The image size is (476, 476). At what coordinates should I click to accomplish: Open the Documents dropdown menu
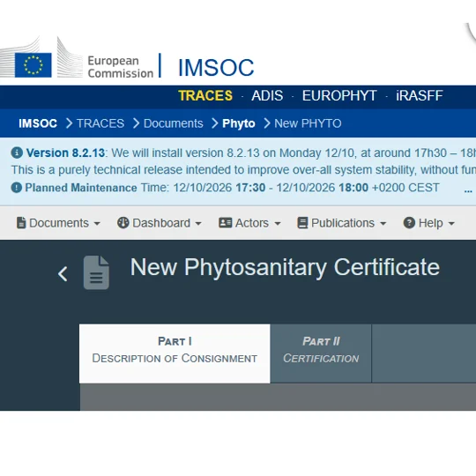[58, 223]
